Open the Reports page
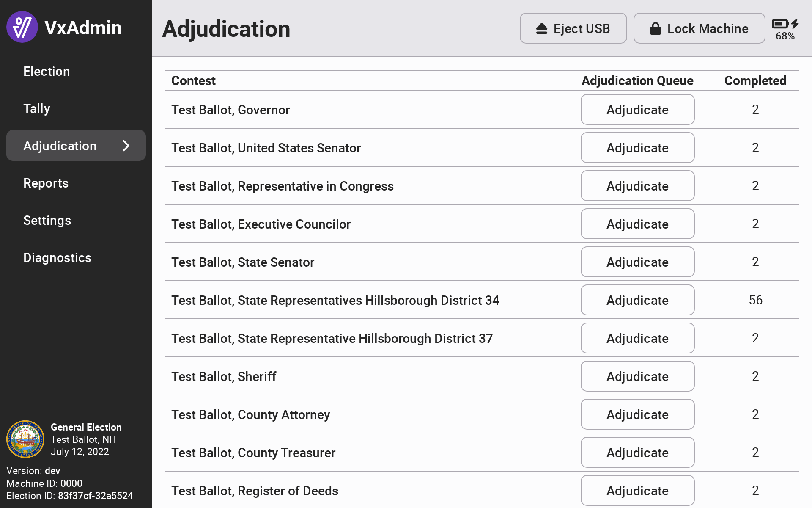The height and width of the screenshot is (508, 812). pyautogui.click(x=46, y=183)
